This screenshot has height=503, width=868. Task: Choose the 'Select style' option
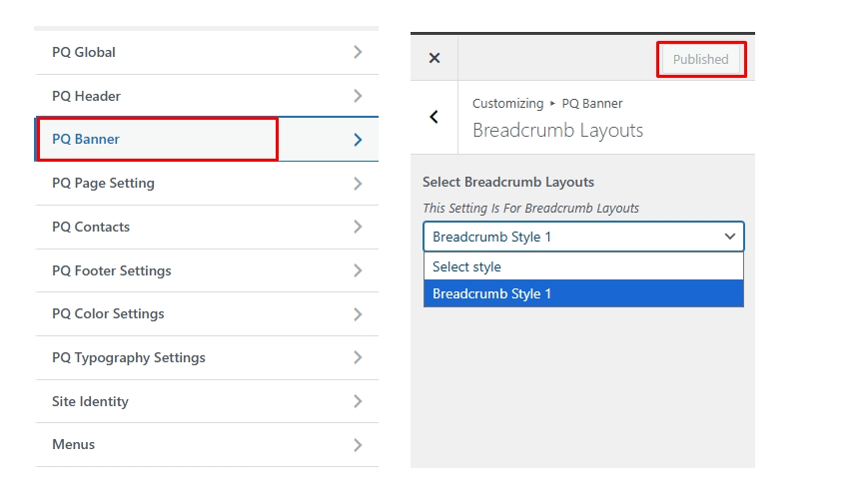point(583,266)
